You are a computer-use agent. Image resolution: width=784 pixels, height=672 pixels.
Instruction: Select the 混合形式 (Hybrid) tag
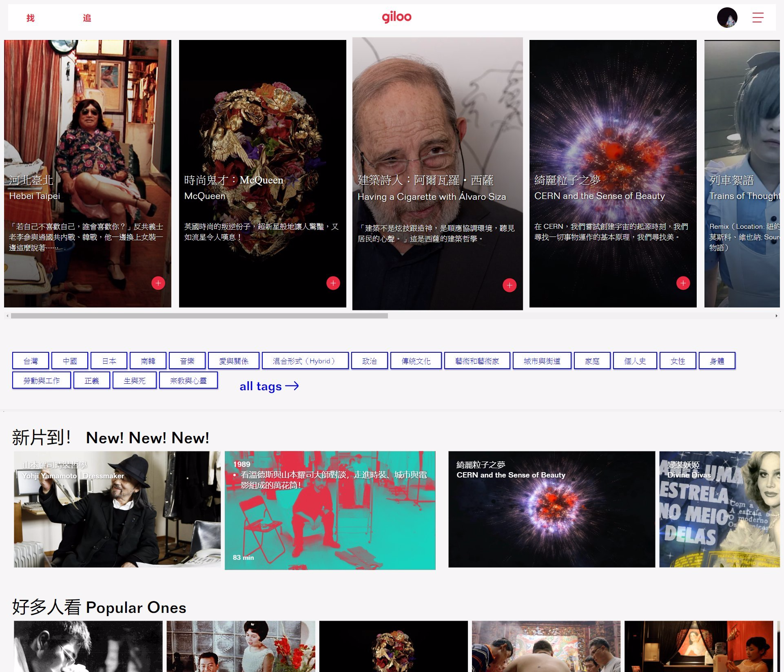point(305,361)
